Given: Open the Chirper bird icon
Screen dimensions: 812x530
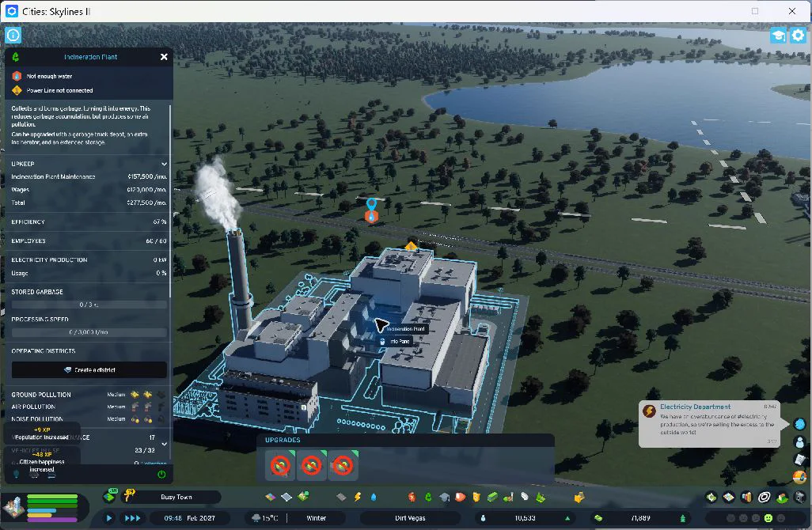Looking at the screenshot, I should pyautogui.click(x=799, y=424).
